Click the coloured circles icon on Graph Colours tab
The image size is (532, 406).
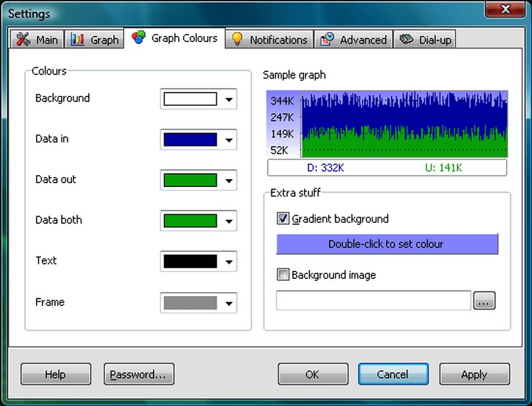(x=140, y=39)
